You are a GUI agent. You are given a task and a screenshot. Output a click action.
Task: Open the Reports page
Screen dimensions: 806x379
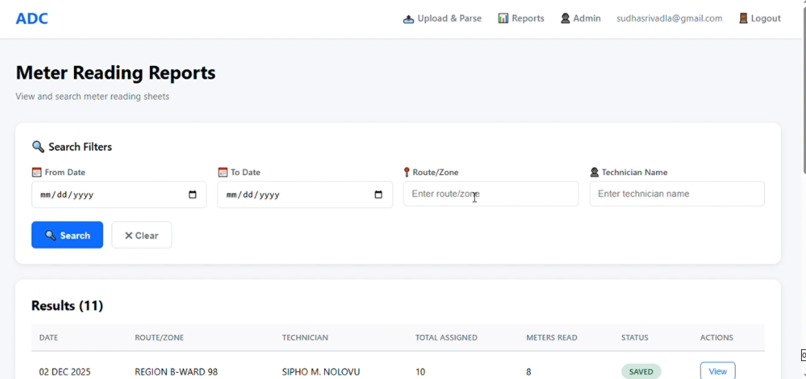[x=521, y=19]
